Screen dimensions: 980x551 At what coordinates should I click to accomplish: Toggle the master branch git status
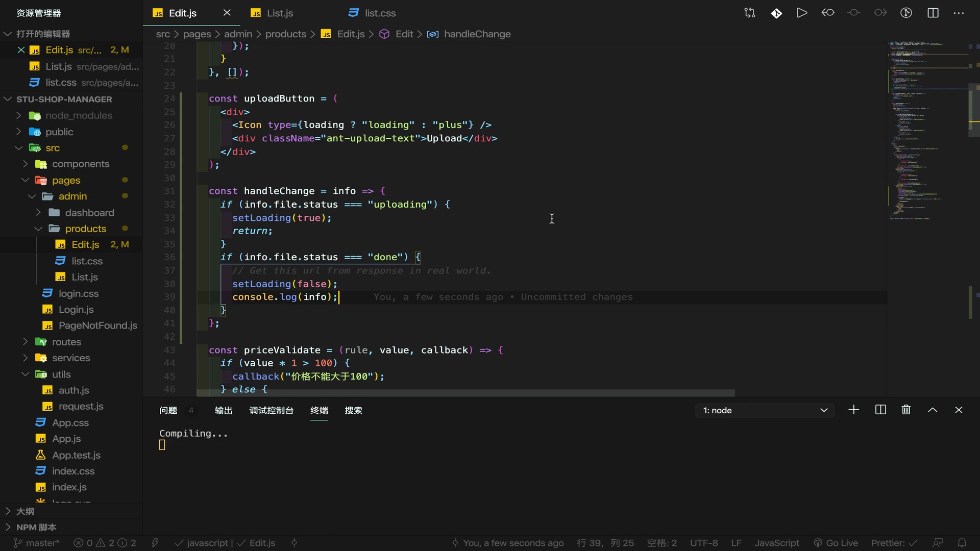[x=36, y=542]
